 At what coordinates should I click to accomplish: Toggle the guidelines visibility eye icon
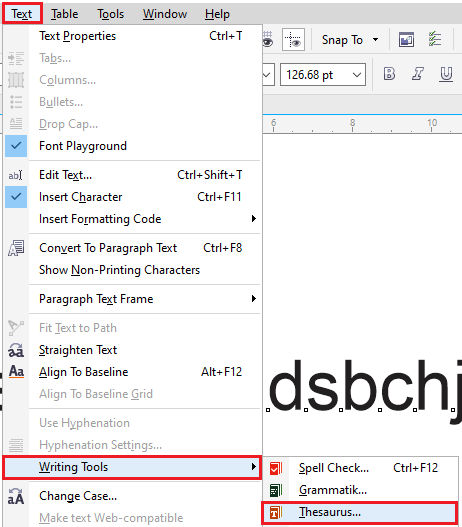point(293,40)
